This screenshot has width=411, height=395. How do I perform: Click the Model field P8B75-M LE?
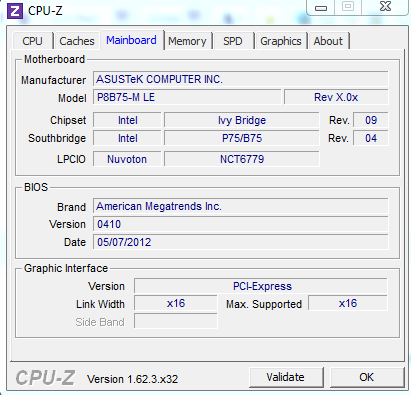coord(187,97)
